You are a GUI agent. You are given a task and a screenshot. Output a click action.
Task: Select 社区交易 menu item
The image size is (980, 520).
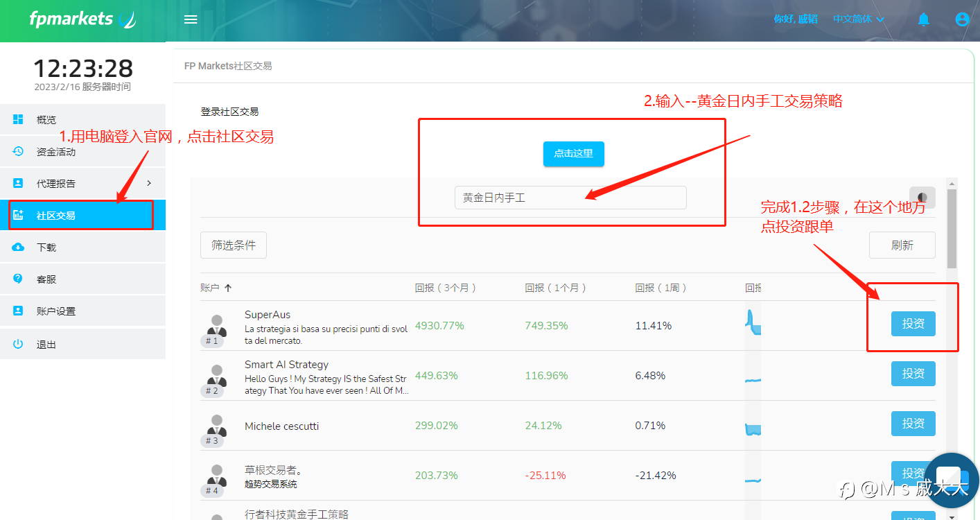[83, 216]
